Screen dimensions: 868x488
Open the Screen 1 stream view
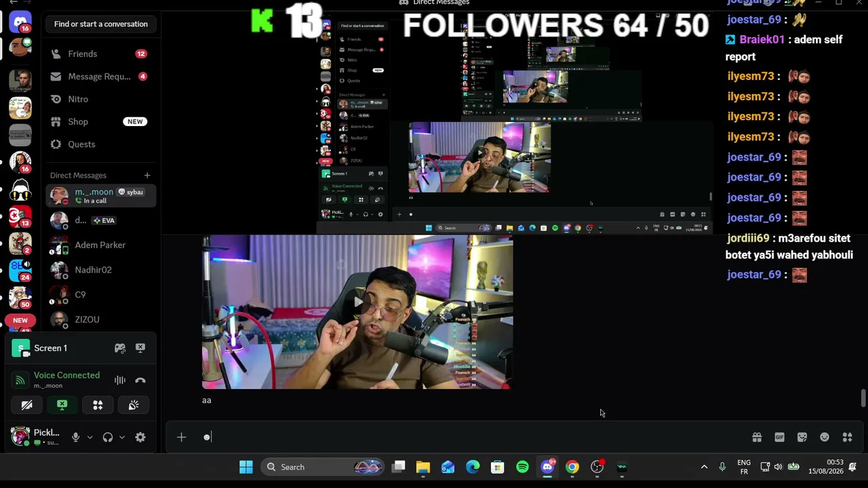pos(51,348)
